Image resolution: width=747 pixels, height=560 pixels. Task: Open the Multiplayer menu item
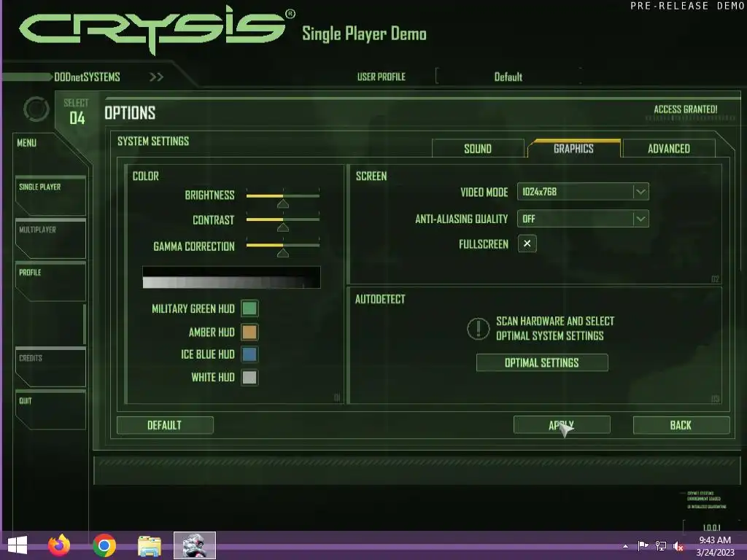click(50, 238)
